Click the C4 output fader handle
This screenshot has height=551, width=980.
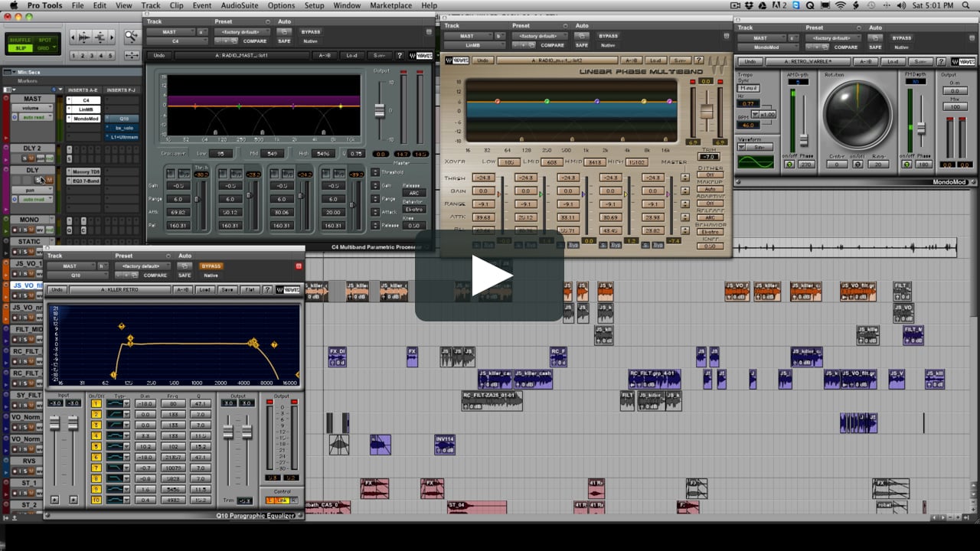click(x=379, y=111)
